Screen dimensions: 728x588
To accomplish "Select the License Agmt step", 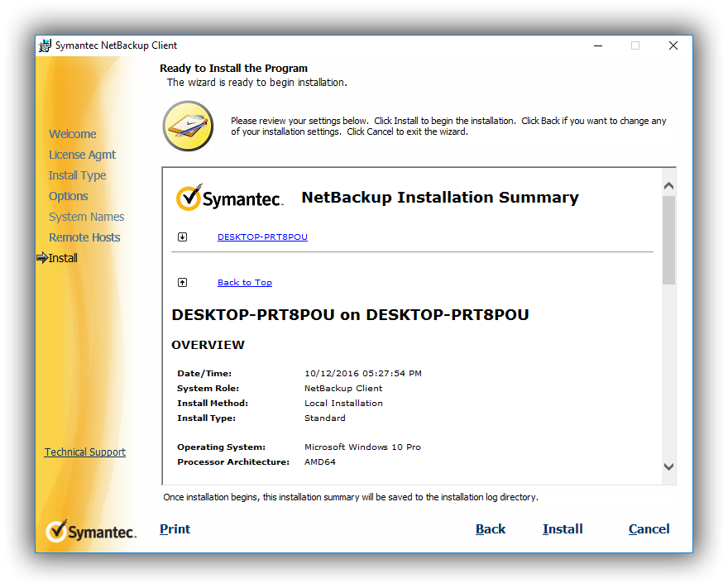I will [x=82, y=155].
